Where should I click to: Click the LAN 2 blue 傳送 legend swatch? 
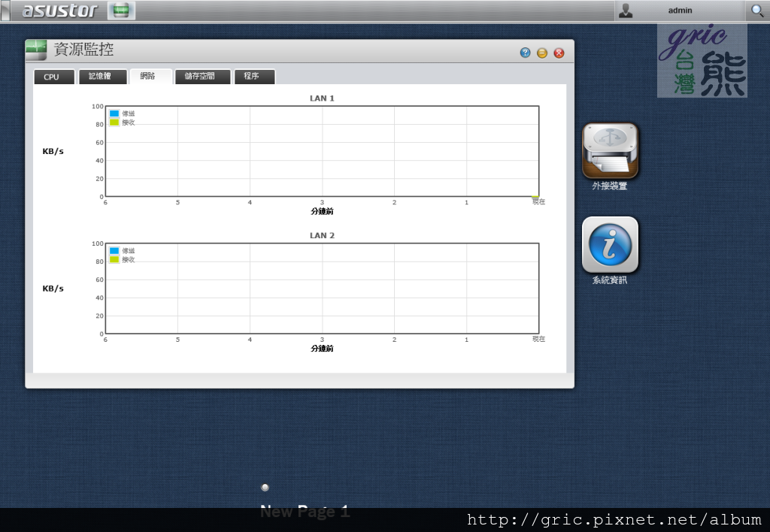click(114, 251)
